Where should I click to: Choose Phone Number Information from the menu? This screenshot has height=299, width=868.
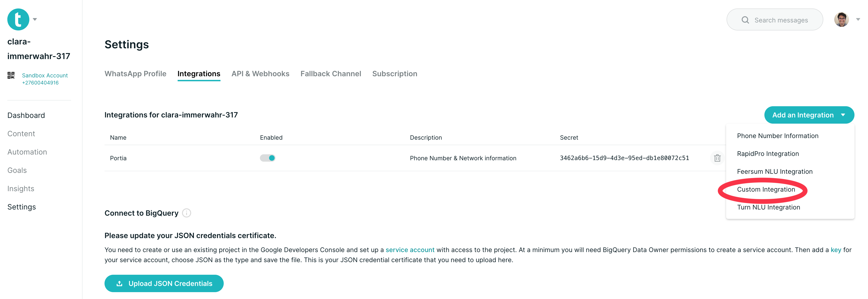click(778, 136)
